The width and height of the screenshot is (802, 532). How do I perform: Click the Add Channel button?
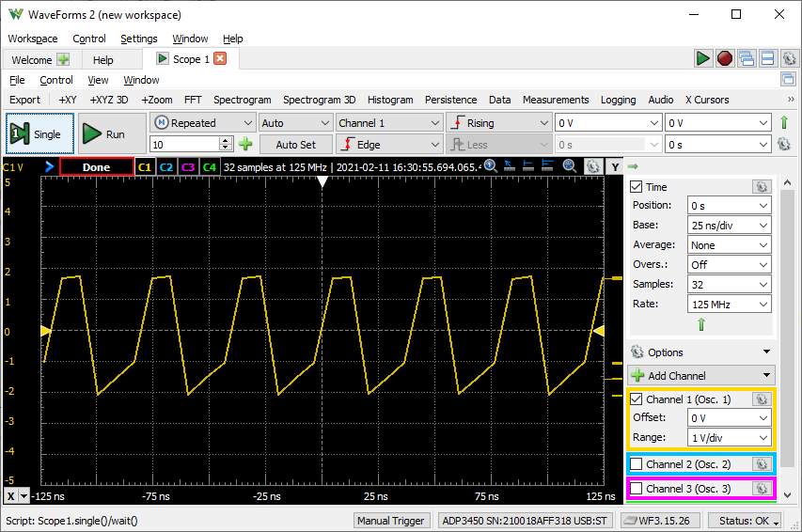[701, 375]
